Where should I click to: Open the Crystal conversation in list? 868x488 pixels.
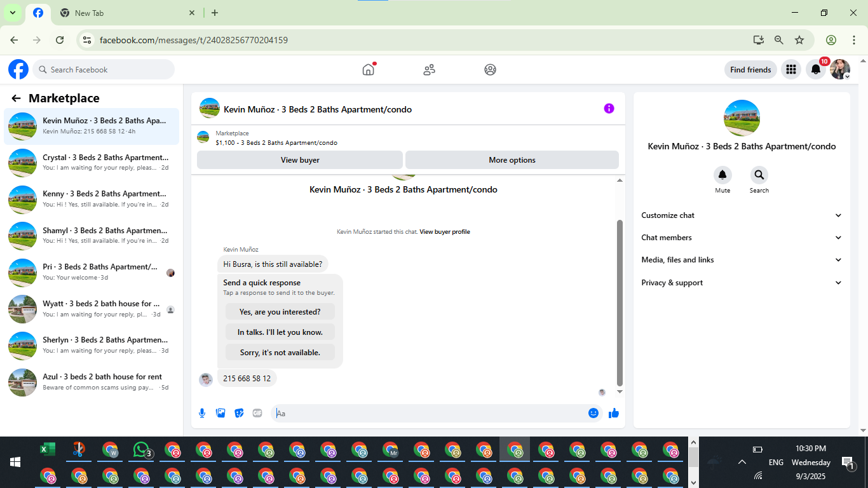[x=92, y=163]
